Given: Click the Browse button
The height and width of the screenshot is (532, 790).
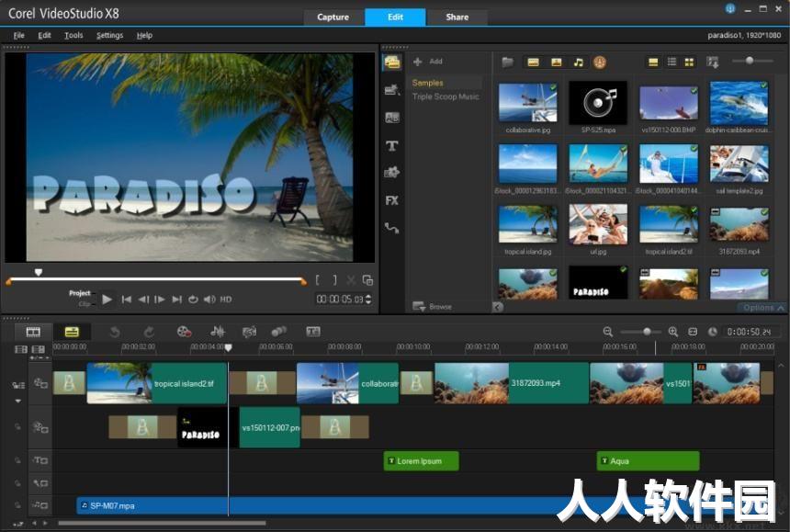Looking at the screenshot, I should click(x=433, y=306).
